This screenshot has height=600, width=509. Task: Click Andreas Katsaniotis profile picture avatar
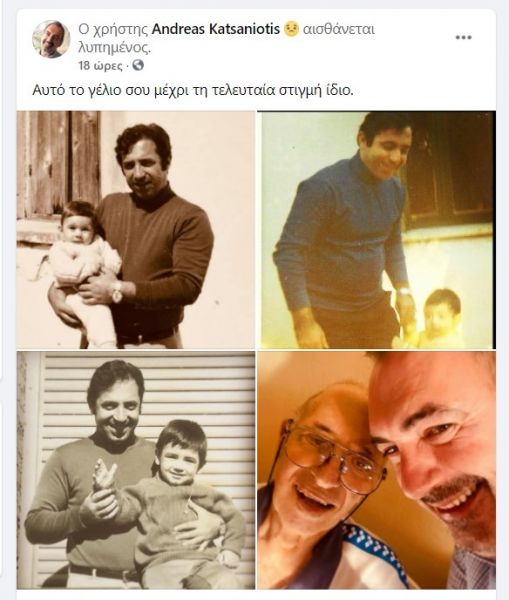coord(51,39)
